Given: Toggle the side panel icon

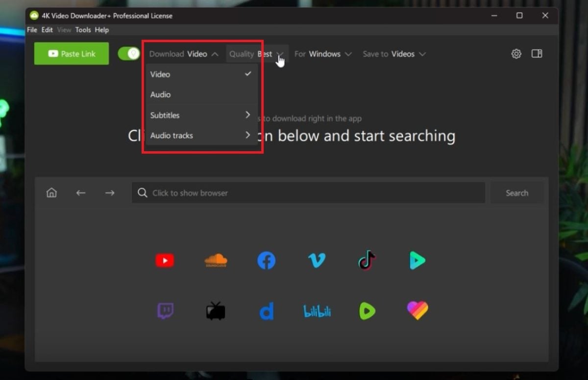Looking at the screenshot, I should click(x=537, y=54).
